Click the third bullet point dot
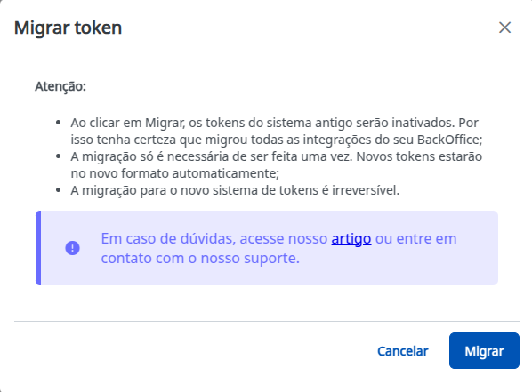Viewport: 532px width, 392px height. 59,190
